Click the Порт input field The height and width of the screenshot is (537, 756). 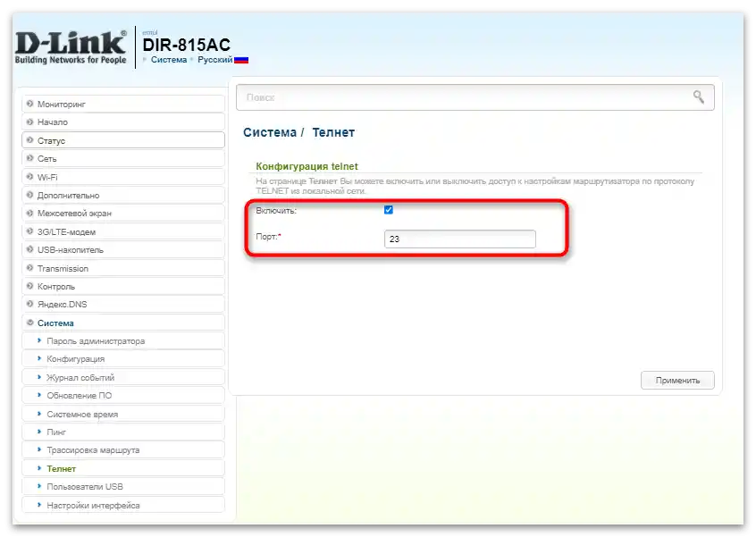pyautogui.click(x=460, y=239)
